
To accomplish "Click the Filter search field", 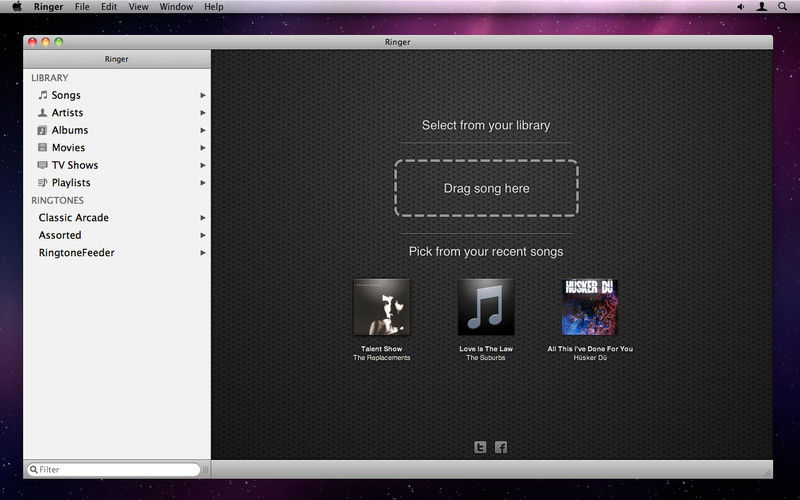I will click(114, 469).
